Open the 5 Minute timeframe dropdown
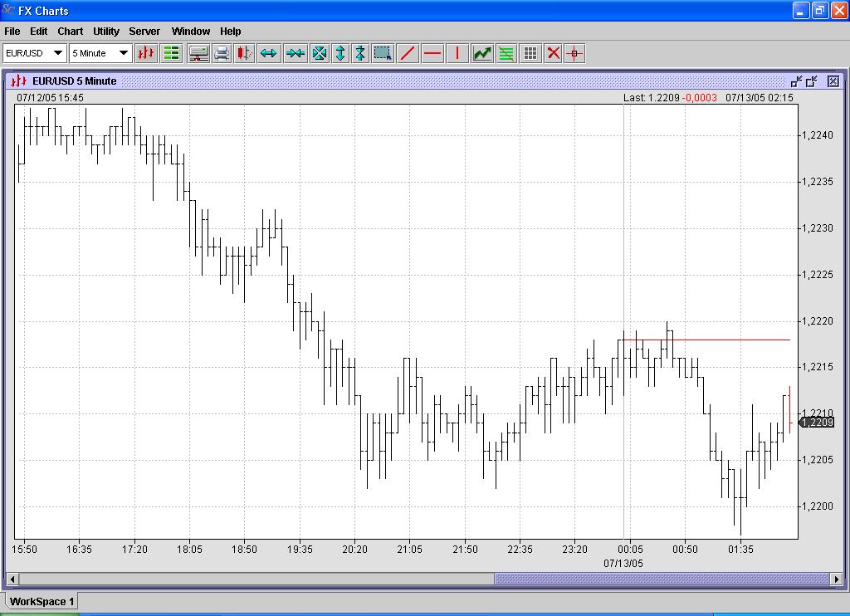 point(100,53)
